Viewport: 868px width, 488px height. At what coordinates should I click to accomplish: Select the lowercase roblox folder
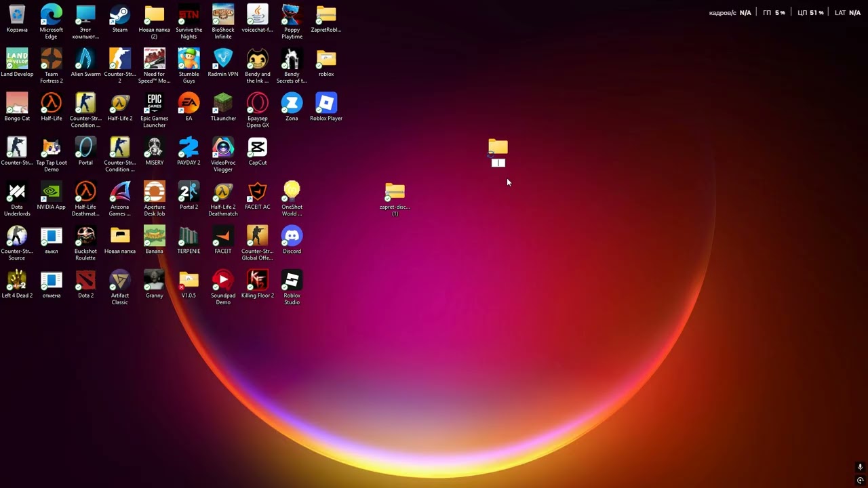(x=326, y=58)
